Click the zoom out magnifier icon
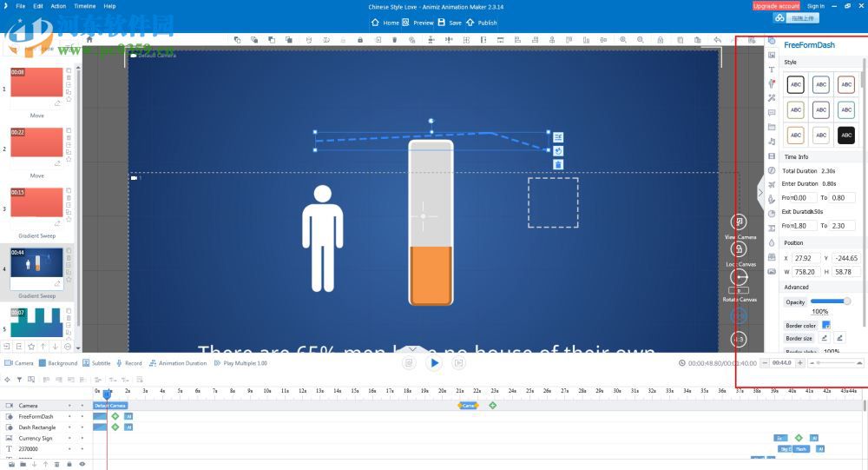The width and height of the screenshot is (868, 470). point(641,40)
